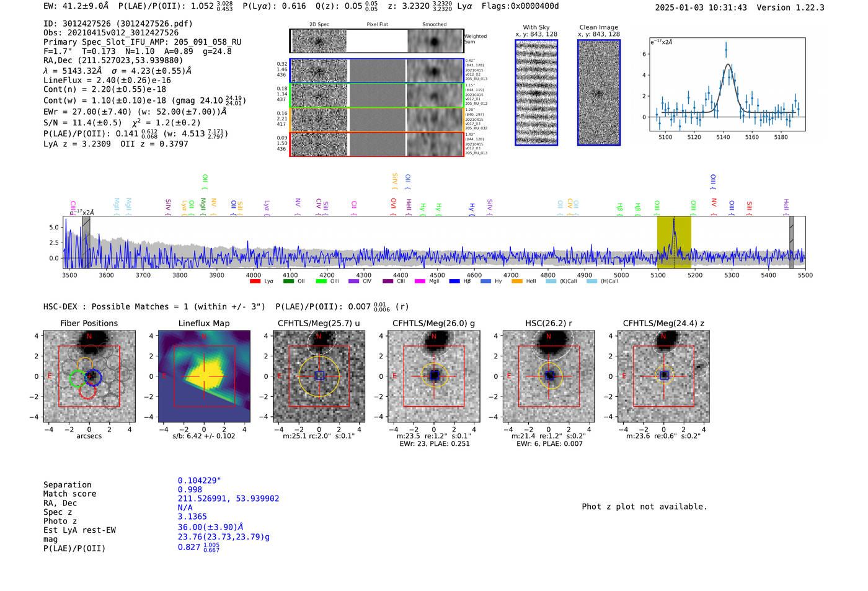This screenshot has width=868, height=591.
Task: Click the With Sky 2D image
Action: click(536, 92)
